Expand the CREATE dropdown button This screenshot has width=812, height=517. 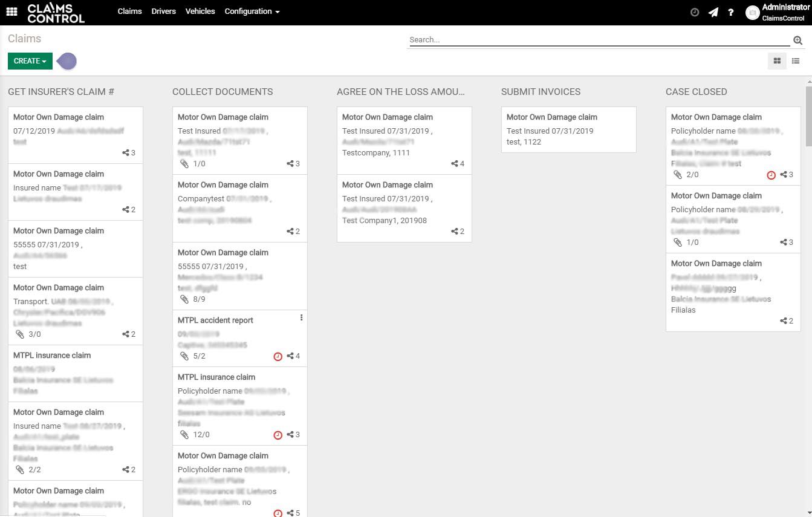(30, 61)
